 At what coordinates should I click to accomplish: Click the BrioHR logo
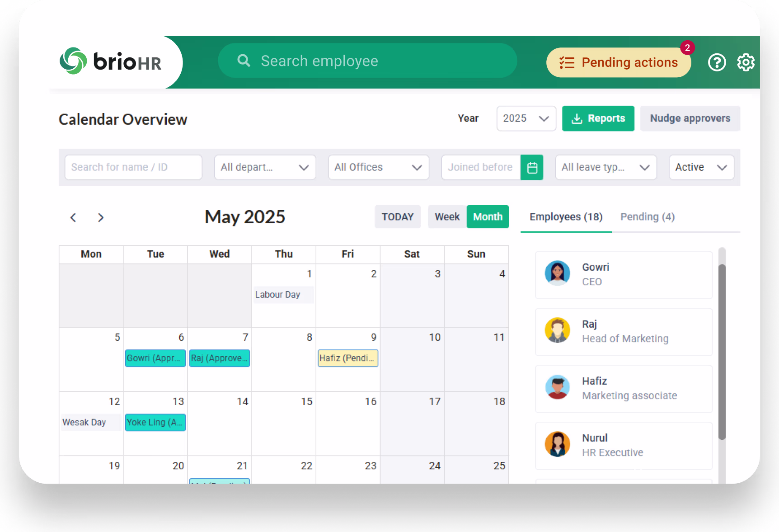111,61
